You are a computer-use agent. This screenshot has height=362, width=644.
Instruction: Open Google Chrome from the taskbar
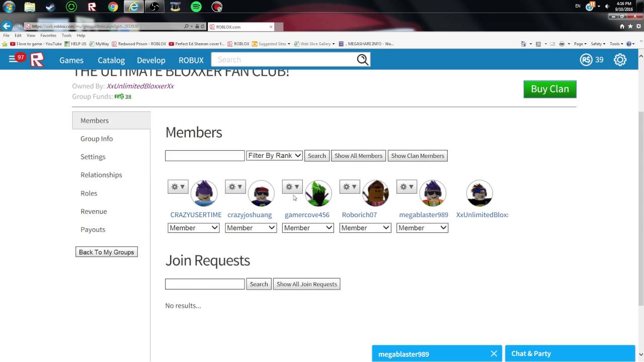click(x=113, y=7)
